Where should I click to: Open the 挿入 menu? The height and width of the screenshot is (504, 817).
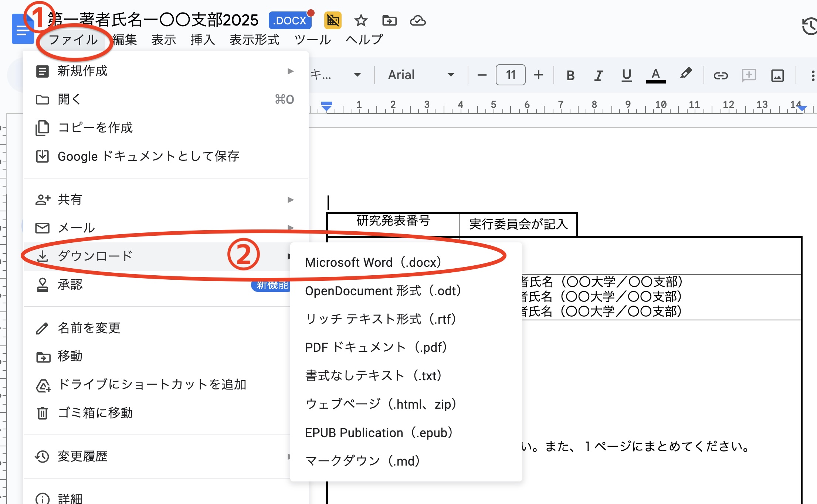pos(203,40)
